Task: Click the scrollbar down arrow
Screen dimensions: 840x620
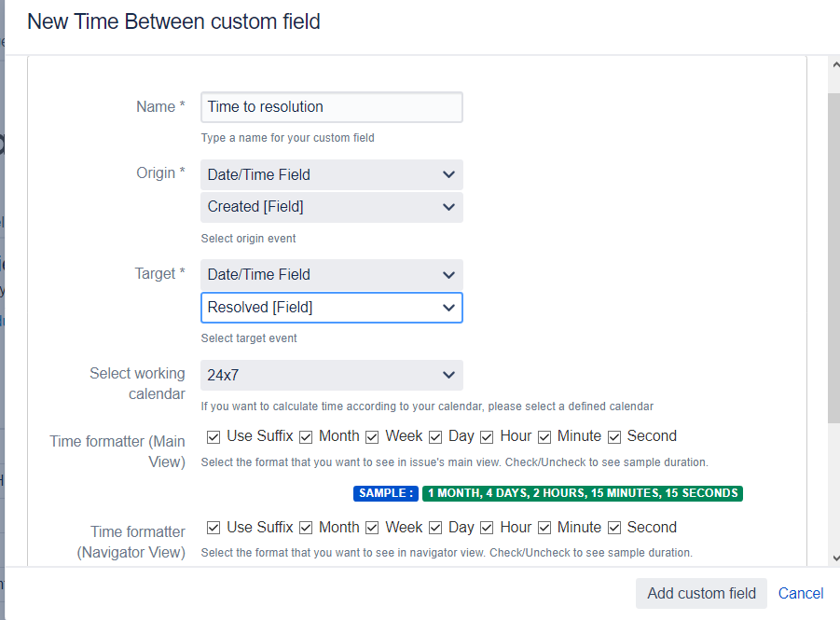Action: [833, 558]
